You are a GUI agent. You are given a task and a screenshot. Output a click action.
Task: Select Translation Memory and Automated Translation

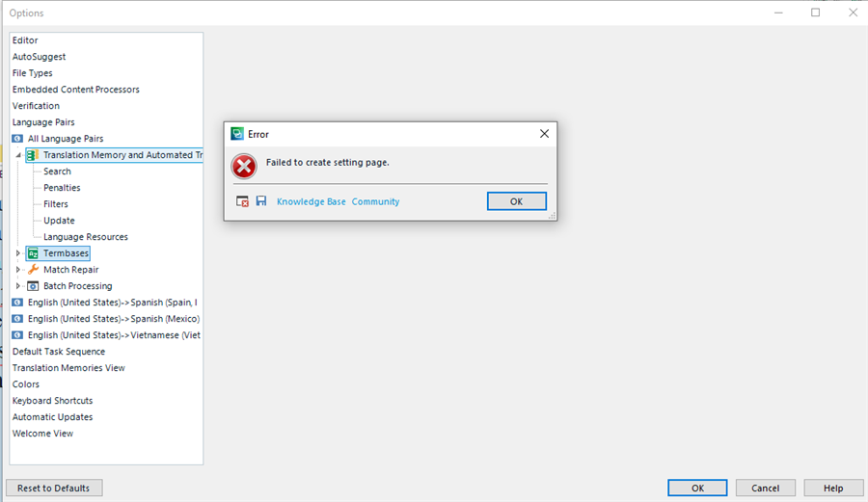point(122,155)
